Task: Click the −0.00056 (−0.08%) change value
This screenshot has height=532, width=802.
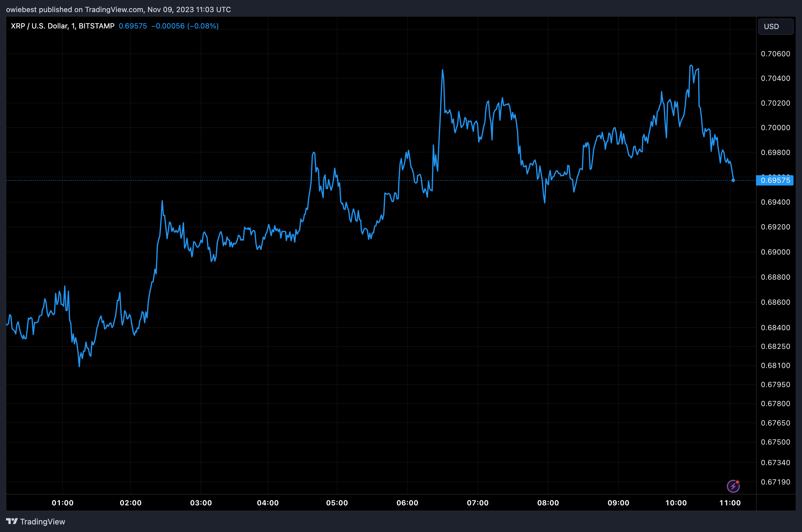Action: coord(185,26)
